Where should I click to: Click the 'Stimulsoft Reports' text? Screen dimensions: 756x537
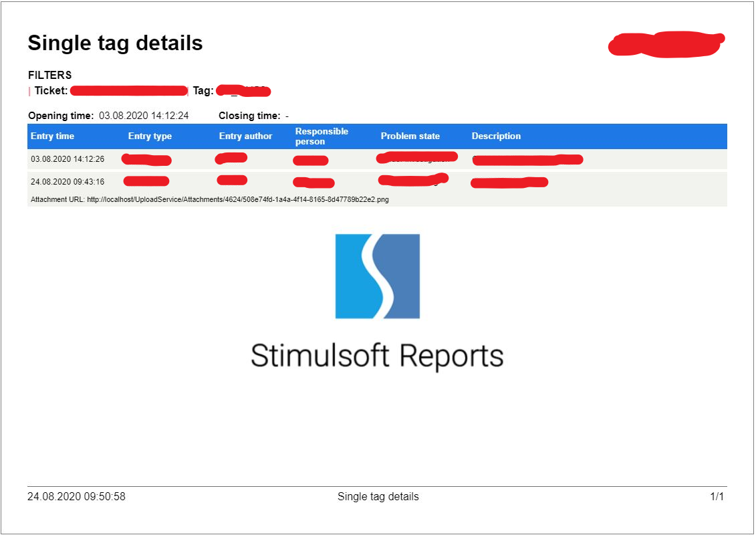[377, 356]
